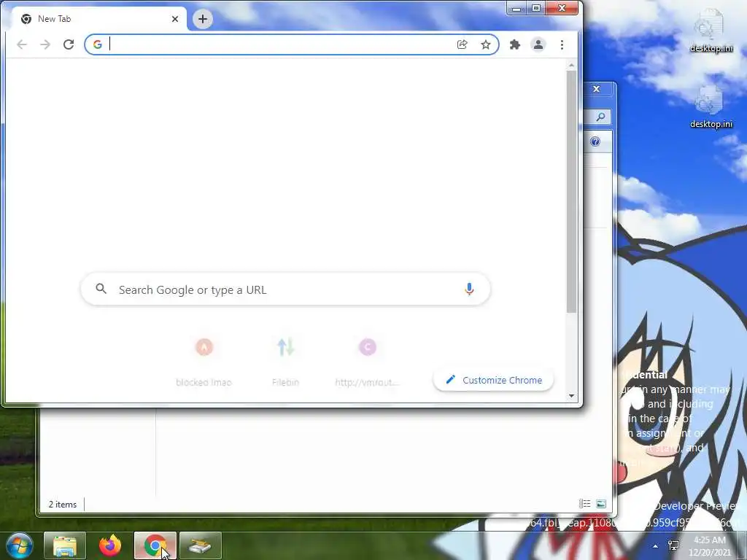The height and width of the screenshot is (560, 747).
Task: Open the blocked lmao shortcut
Action: coord(204,361)
